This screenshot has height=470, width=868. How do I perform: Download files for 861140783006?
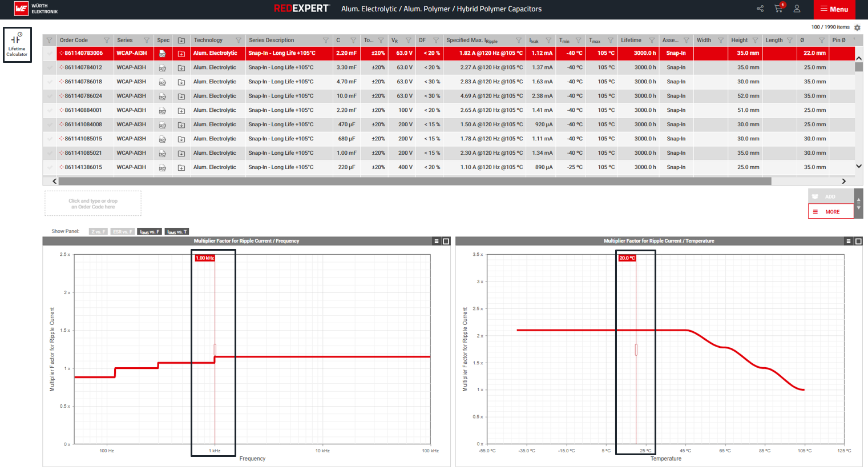coord(181,53)
